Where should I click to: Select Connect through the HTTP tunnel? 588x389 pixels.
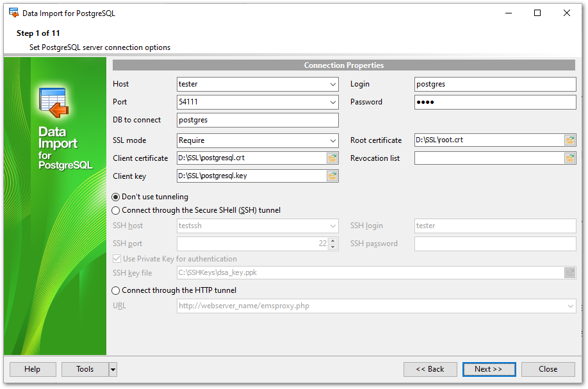point(116,290)
